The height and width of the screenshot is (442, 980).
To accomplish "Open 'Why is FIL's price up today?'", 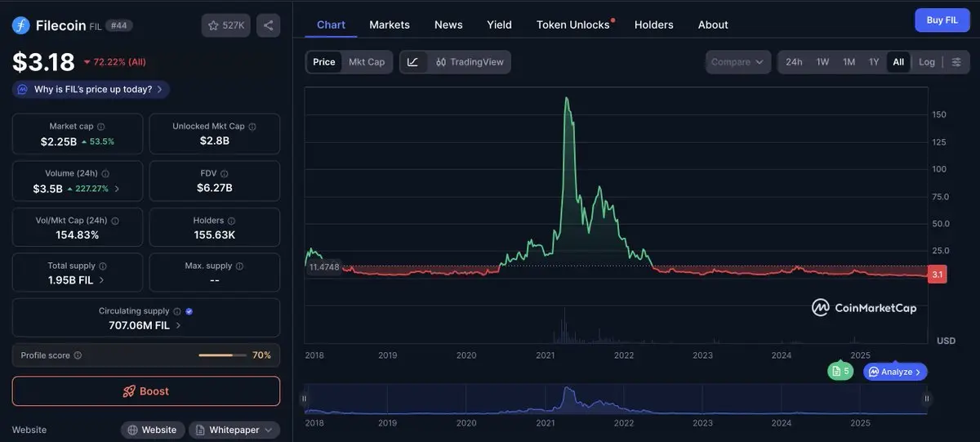I will pos(91,90).
